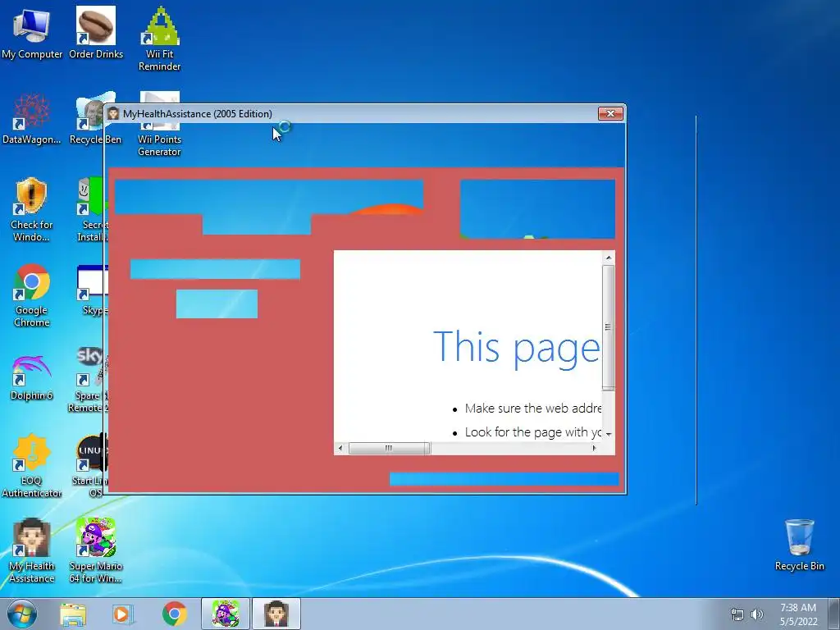Screen dimensions: 840x630
Task: Click the "This page" error heading
Action: 517,348
